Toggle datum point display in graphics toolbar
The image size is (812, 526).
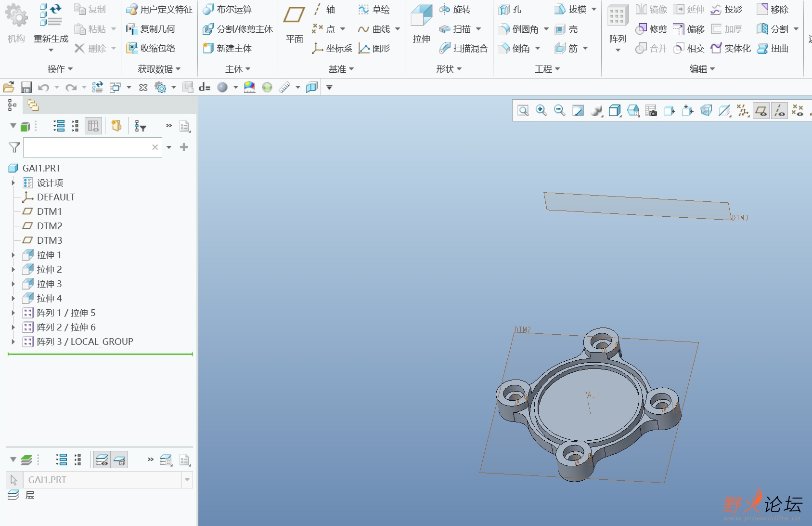(798, 111)
